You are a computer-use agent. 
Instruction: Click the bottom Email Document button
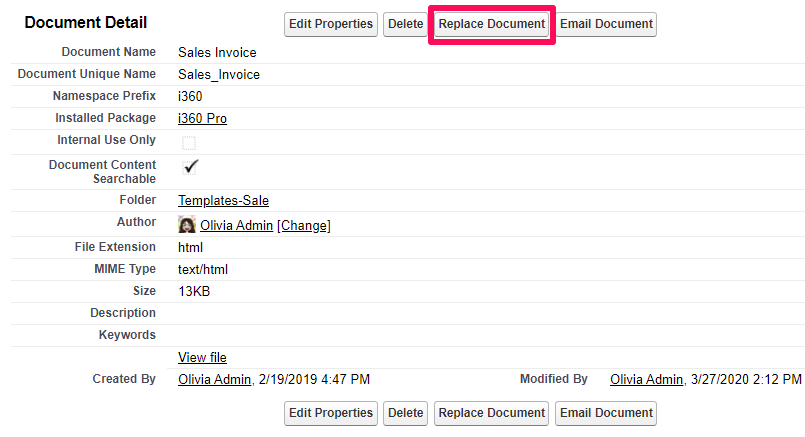pyautogui.click(x=606, y=413)
